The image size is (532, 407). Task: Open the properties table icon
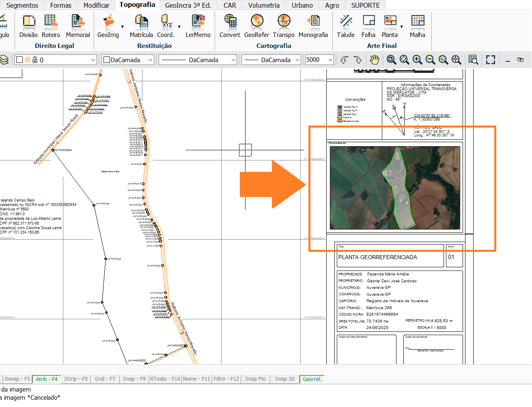coord(473,60)
